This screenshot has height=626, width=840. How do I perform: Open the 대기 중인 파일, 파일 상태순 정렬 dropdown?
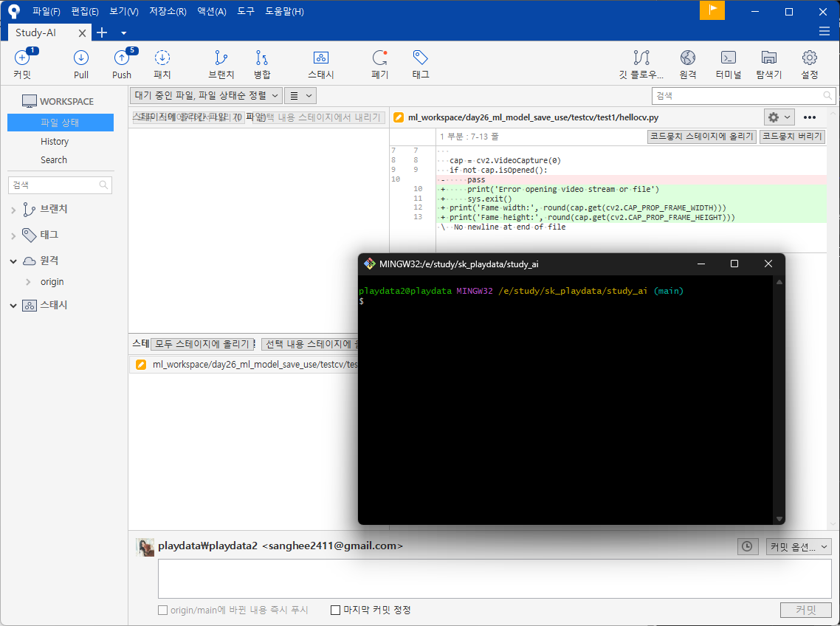[206, 96]
